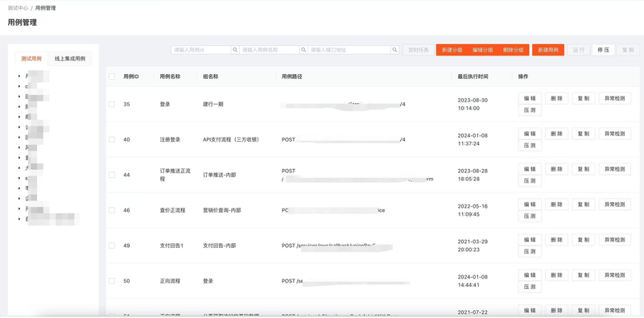Image resolution: width=644 pixels, height=318 pixels.
Task: Click 复制 for case 46 查价正流程
Action: (583, 204)
